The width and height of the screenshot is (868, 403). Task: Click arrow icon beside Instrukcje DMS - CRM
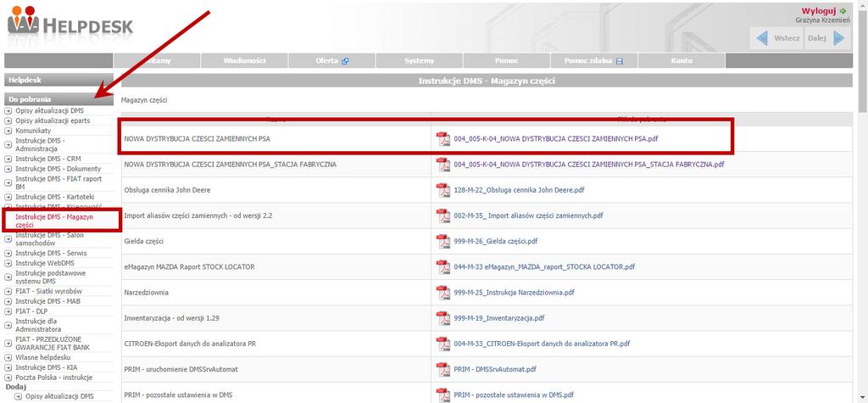click(x=8, y=159)
